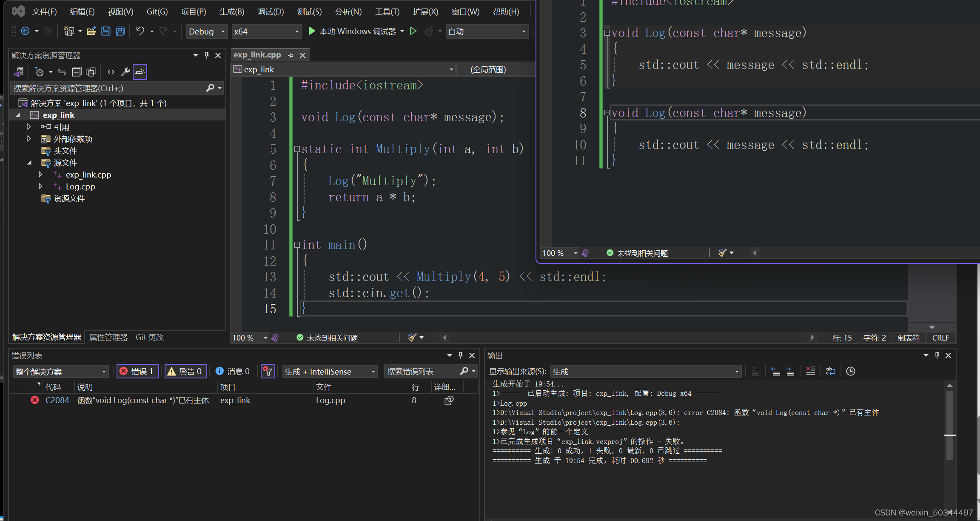Viewport: 980px width, 521px height.
Task: Open Properties wrench icon in Solution Explorer
Action: coord(125,72)
